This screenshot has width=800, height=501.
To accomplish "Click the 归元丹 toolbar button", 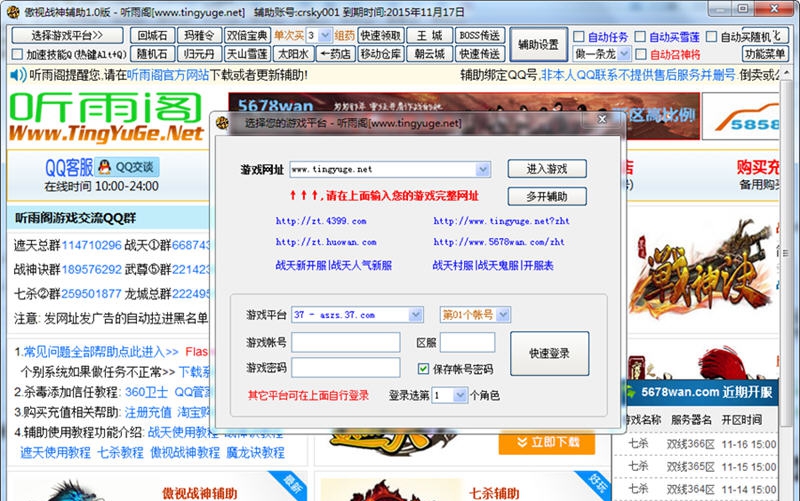I will [199, 54].
